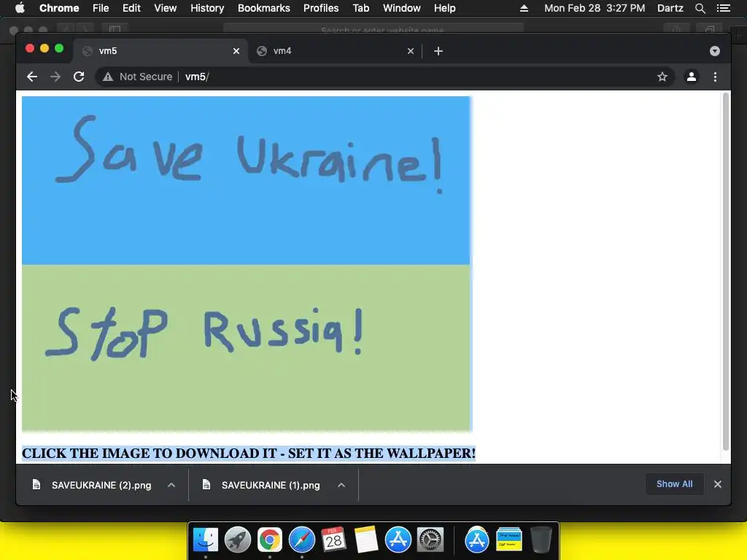Image resolution: width=747 pixels, height=560 pixels.
Task: Open Applications folder icon in Dock
Action: pos(477,540)
